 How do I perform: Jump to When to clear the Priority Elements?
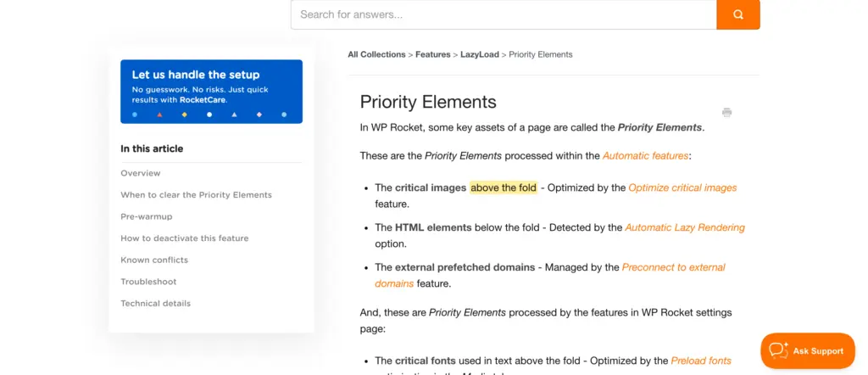tap(197, 195)
